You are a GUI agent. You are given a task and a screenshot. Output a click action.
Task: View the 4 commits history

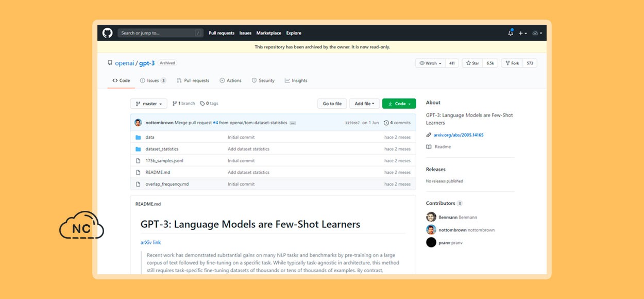397,123
